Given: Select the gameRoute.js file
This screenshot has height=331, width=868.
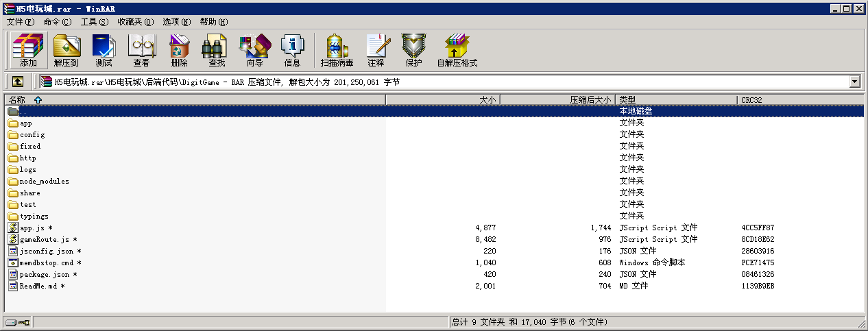Looking at the screenshot, I should [45, 240].
